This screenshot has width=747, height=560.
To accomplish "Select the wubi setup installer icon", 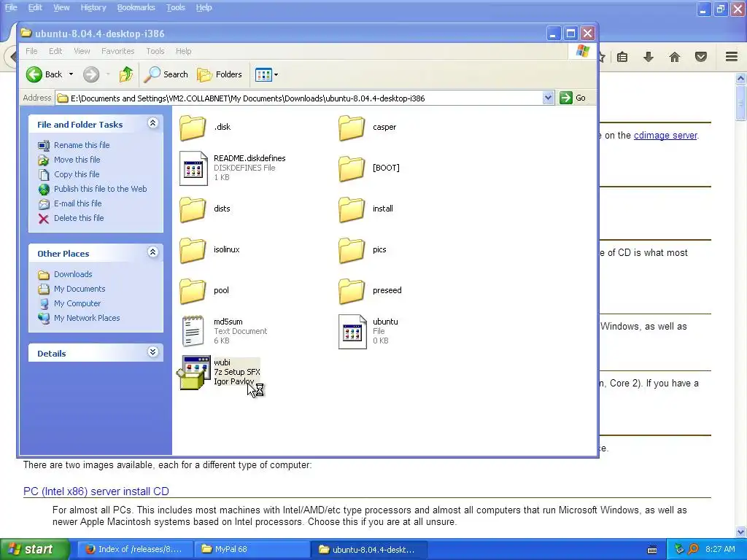I will click(193, 373).
